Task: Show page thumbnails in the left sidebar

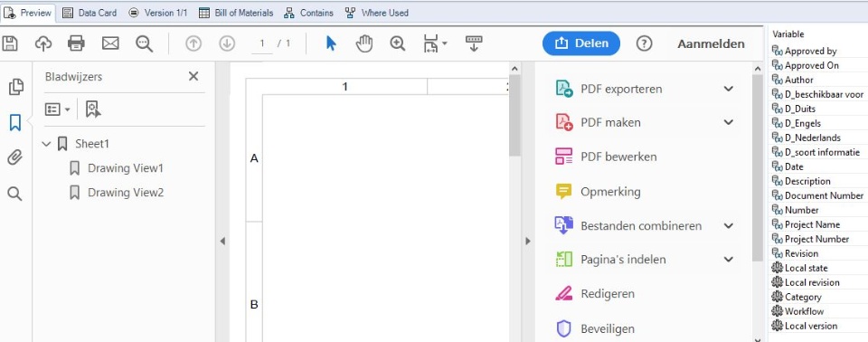Action: coord(15,87)
